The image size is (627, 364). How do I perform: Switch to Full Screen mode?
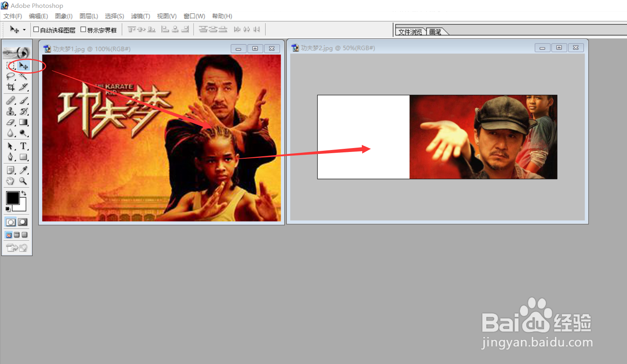point(24,235)
